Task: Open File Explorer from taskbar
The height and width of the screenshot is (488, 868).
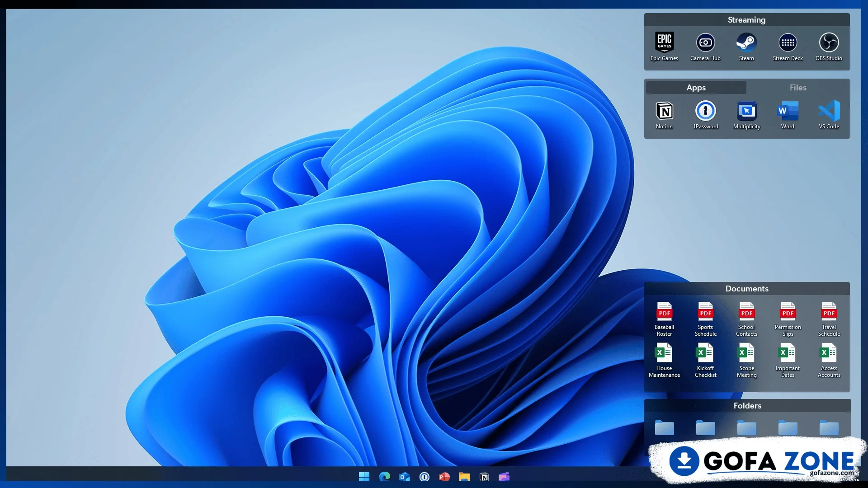Action: pos(464,477)
